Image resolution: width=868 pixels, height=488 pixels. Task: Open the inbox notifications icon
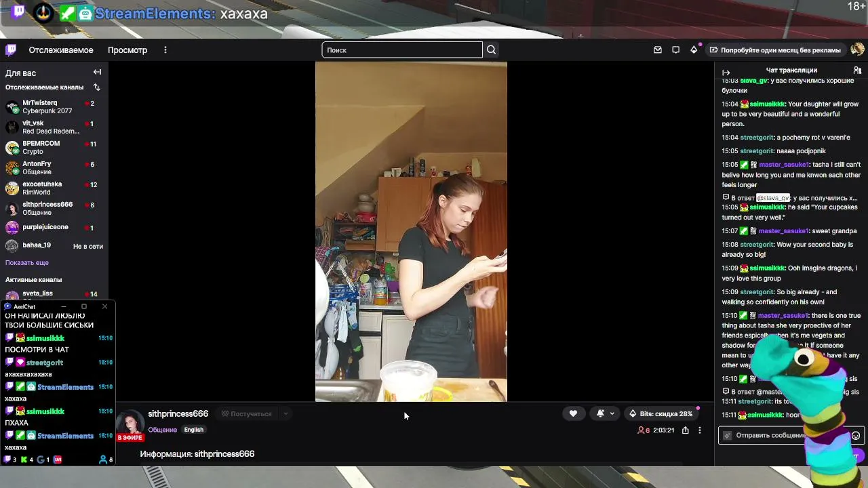coord(657,49)
